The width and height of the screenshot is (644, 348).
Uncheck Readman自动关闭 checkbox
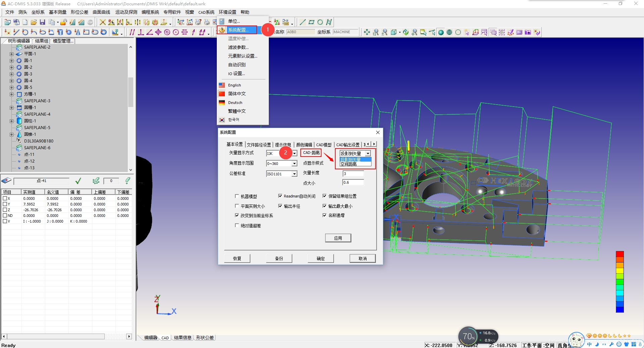point(280,196)
